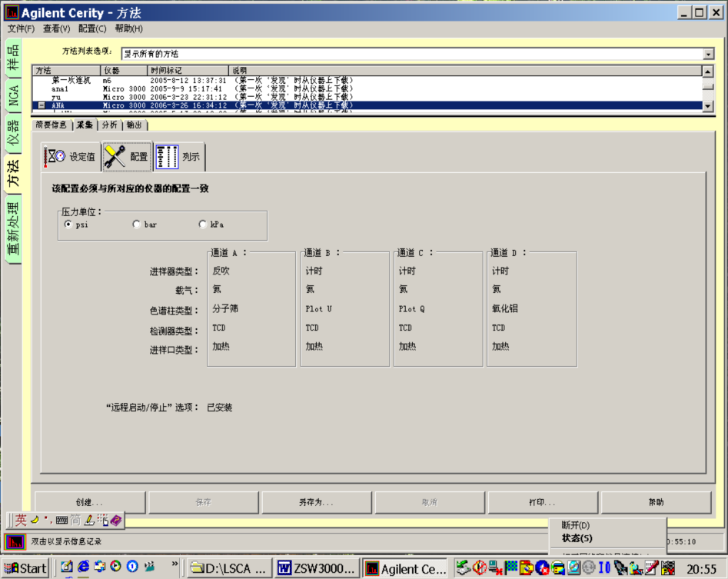
Task: Click the blue circle quick launch icon
Action: (132, 566)
